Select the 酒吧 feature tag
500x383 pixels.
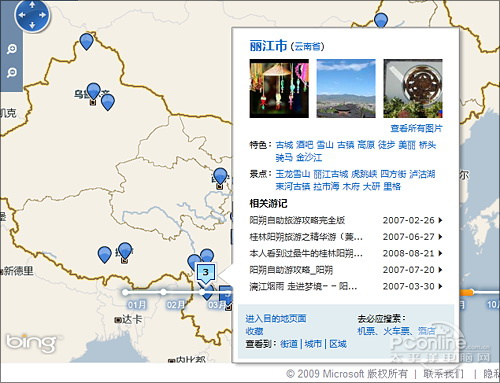click(x=304, y=145)
